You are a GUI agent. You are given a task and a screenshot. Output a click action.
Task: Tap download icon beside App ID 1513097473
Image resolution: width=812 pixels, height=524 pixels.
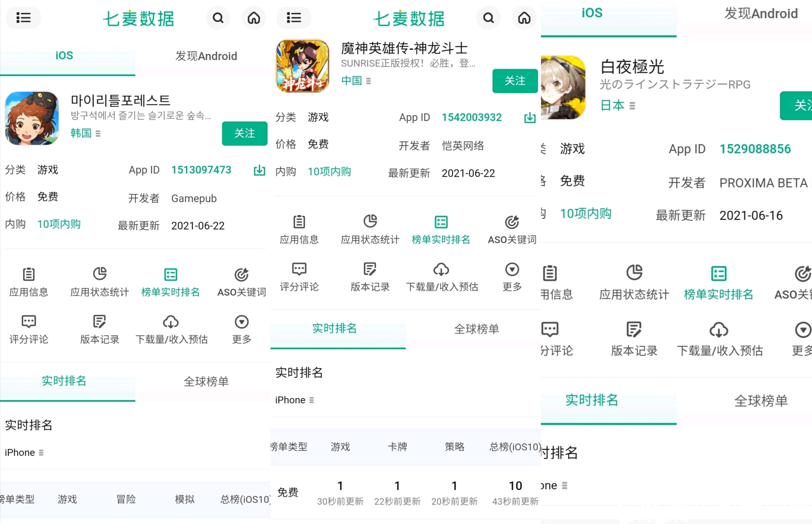pyautogui.click(x=259, y=170)
